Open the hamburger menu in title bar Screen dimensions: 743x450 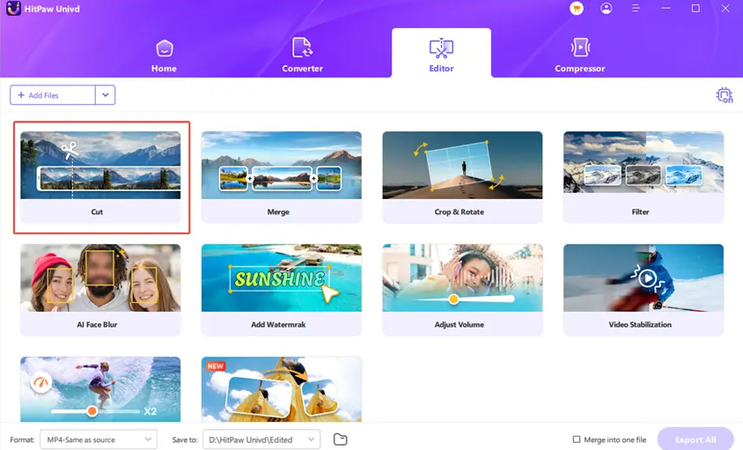click(x=636, y=8)
